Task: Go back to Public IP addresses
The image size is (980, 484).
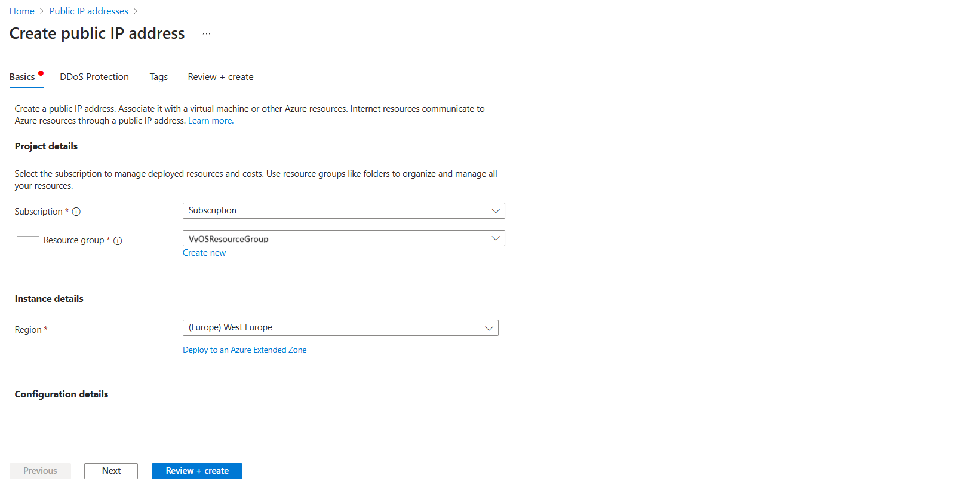Action: coord(88,11)
